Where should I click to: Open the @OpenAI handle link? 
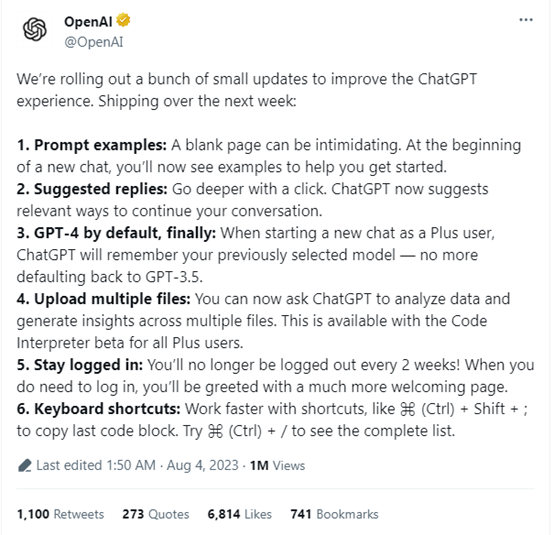point(94,42)
